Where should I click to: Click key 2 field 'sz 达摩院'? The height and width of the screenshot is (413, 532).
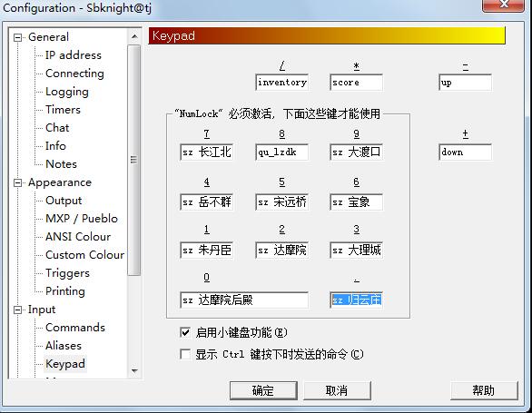click(281, 251)
